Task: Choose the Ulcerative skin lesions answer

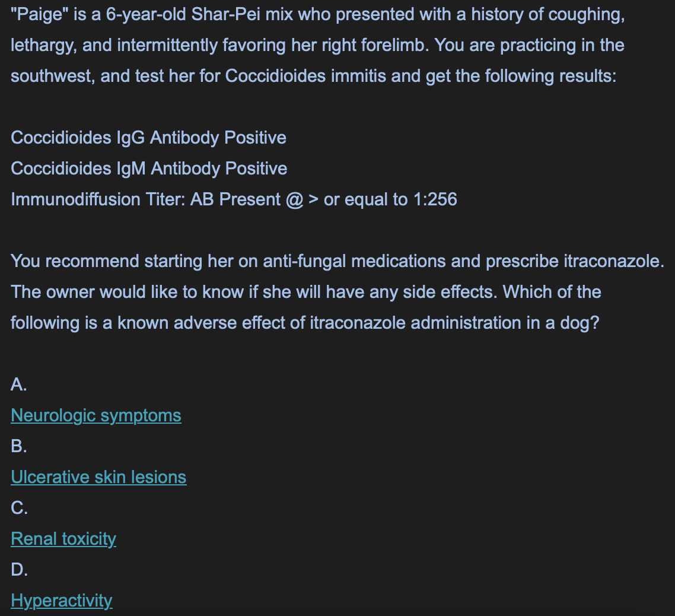Action: (x=98, y=477)
